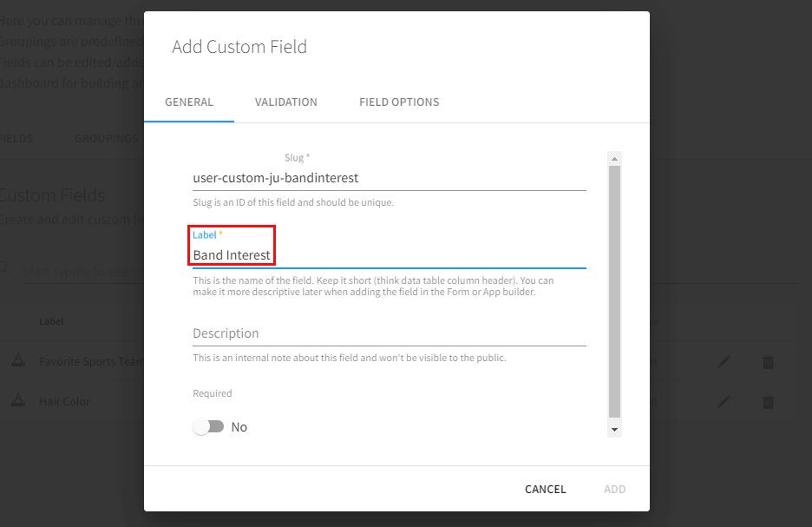Toggle the Required switch
This screenshot has height=527, width=812.
pos(208,427)
